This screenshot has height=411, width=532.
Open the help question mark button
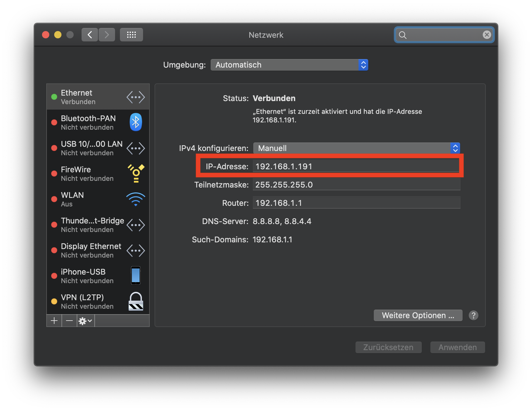pos(473,315)
